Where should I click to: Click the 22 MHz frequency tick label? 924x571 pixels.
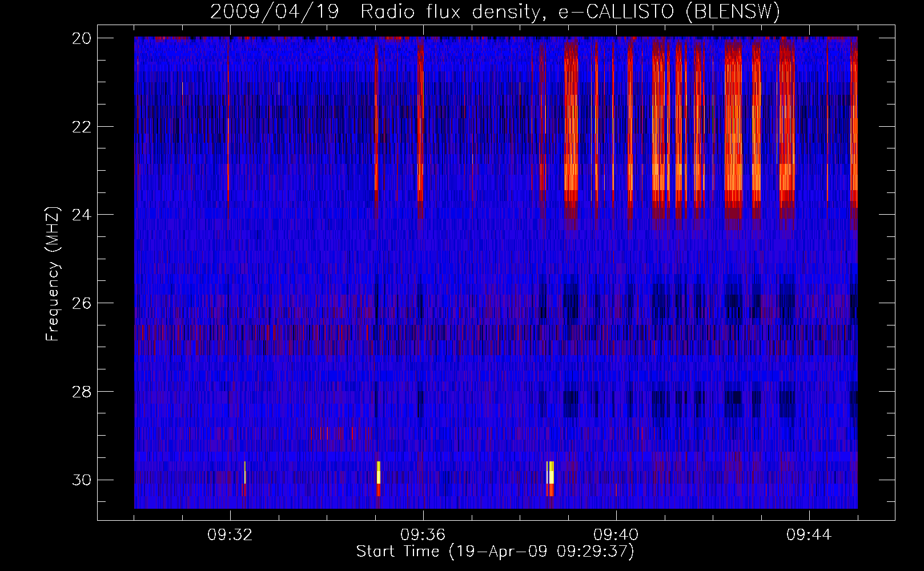click(x=82, y=126)
